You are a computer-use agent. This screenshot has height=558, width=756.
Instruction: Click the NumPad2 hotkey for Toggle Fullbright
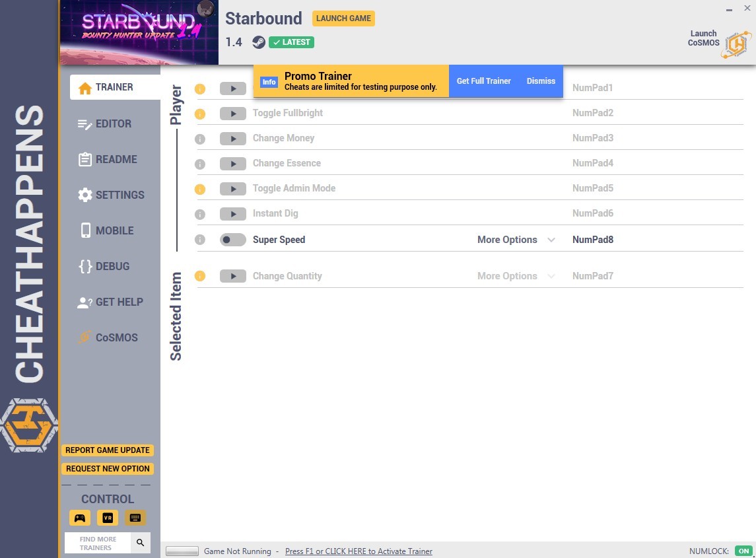592,113
